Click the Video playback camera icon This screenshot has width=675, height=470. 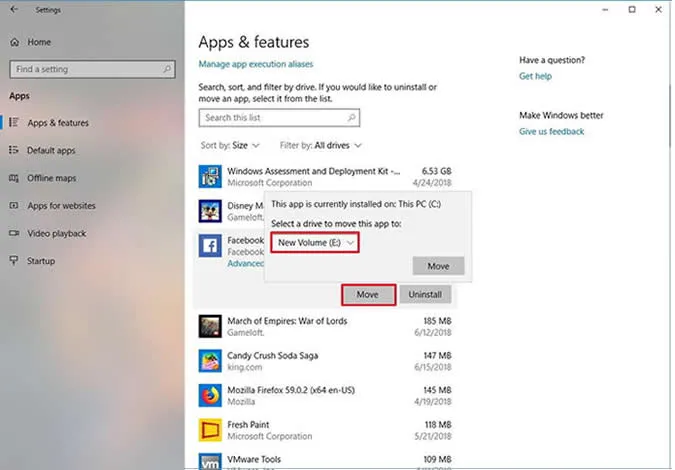click(14, 233)
